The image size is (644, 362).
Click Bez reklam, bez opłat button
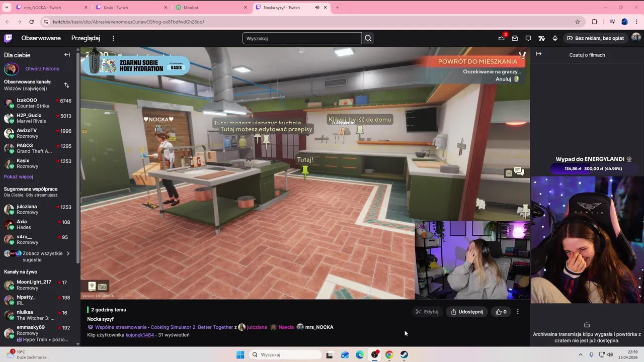(595, 38)
